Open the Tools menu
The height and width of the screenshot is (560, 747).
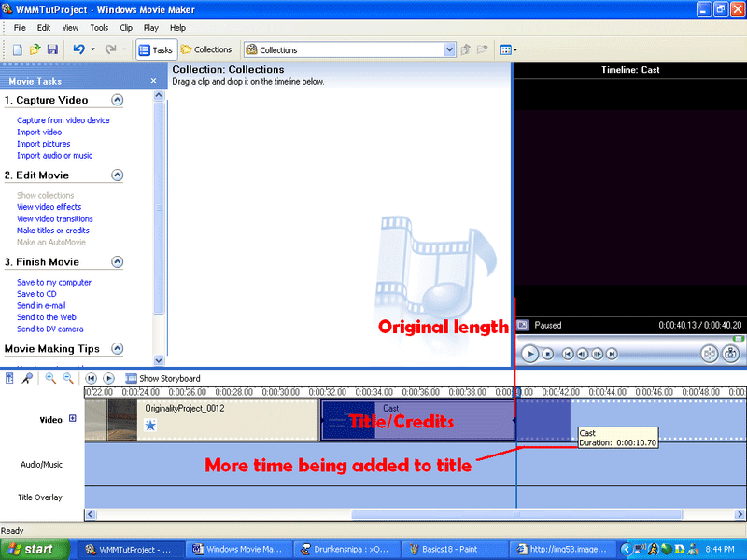point(99,28)
